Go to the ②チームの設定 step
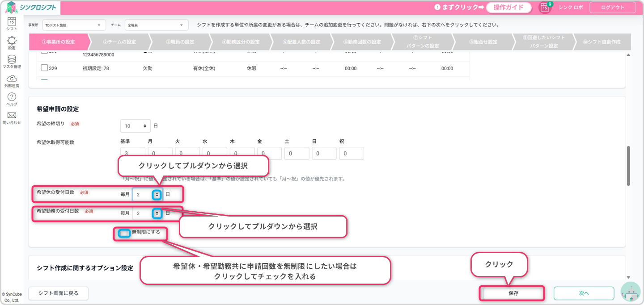Screen dimensions: 644x305 pyautogui.click(x=119, y=42)
